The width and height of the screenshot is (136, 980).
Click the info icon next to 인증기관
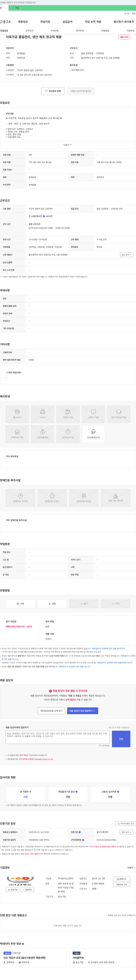click(x=79, y=832)
